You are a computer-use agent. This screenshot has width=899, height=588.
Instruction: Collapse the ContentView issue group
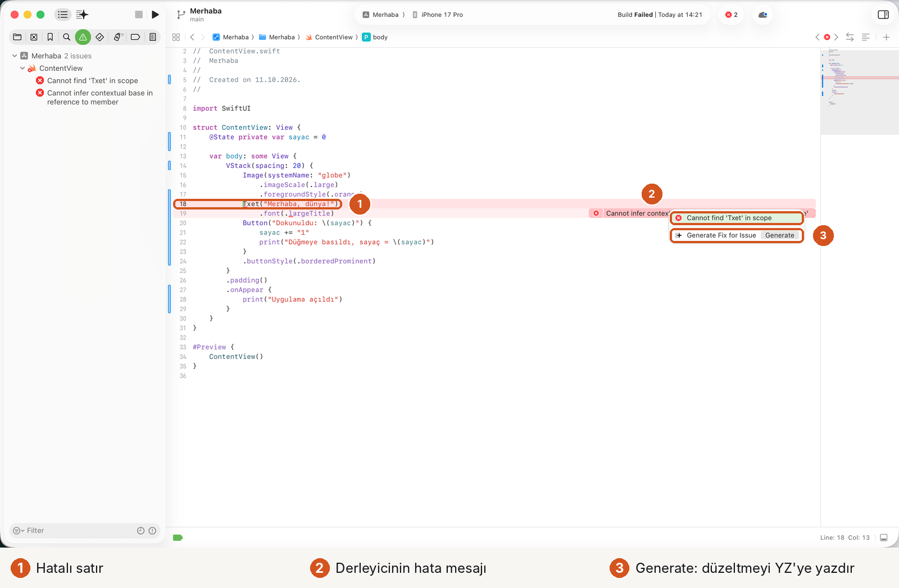pos(22,68)
